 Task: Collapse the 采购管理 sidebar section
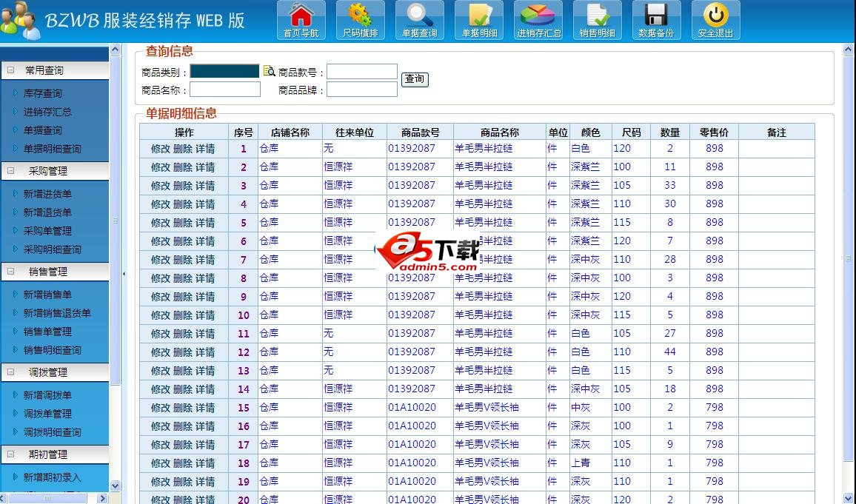tap(11, 171)
